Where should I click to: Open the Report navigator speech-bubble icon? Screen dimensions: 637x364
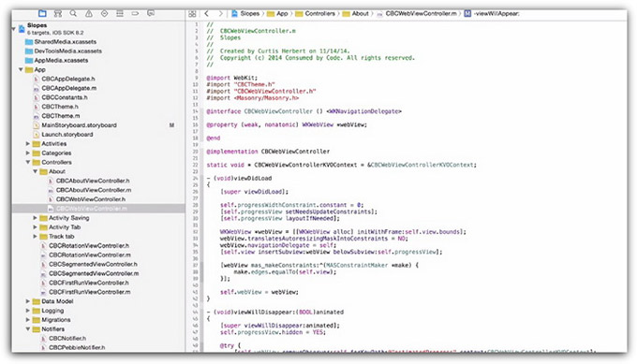(x=151, y=13)
